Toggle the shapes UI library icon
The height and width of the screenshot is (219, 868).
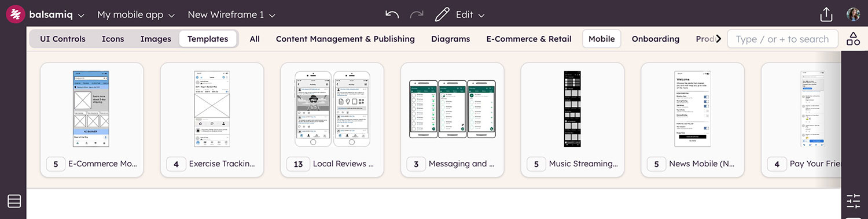pyautogui.click(x=853, y=39)
